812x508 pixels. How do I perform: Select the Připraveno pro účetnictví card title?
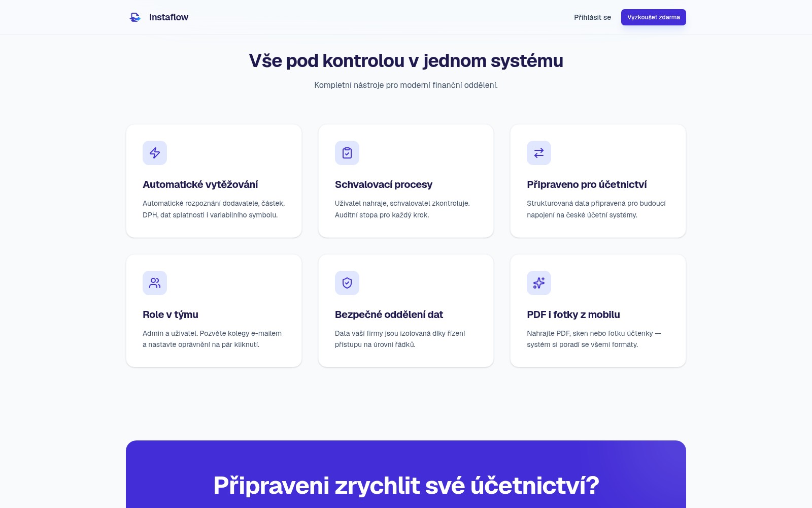pyautogui.click(x=587, y=184)
